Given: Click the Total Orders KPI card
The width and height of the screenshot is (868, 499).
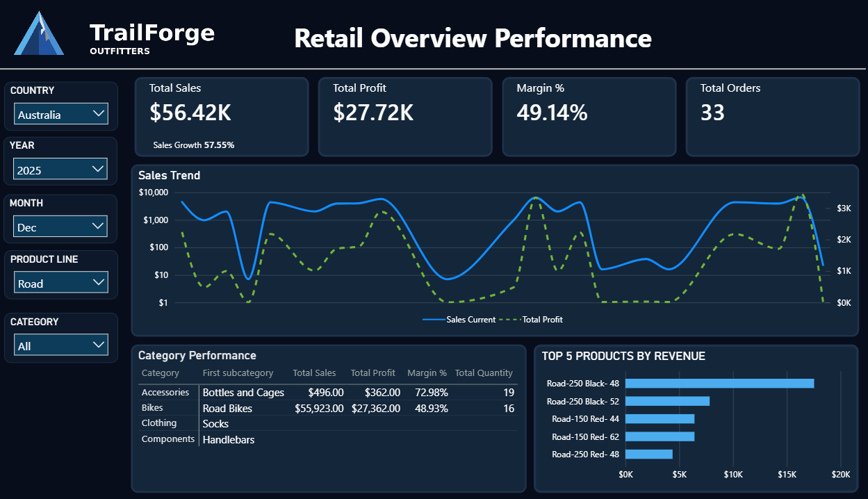Looking at the screenshot, I should pyautogui.click(x=772, y=116).
